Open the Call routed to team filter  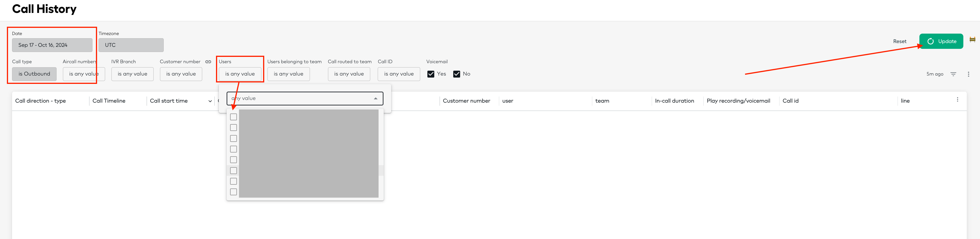[349, 74]
